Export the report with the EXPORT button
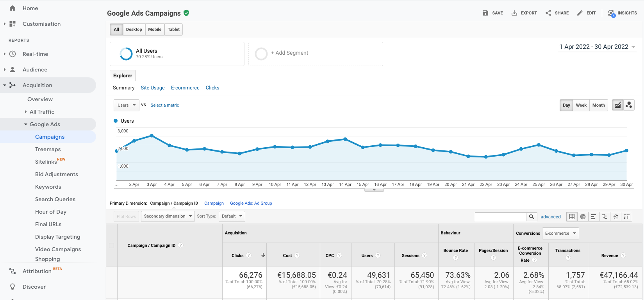This screenshot has width=644, height=300. point(524,13)
